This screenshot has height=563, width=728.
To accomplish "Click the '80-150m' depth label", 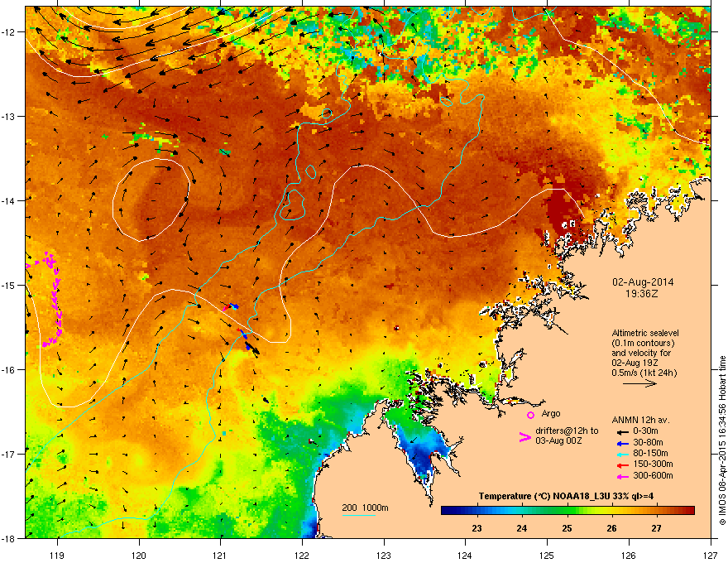I will pyautogui.click(x=650, y=454).
